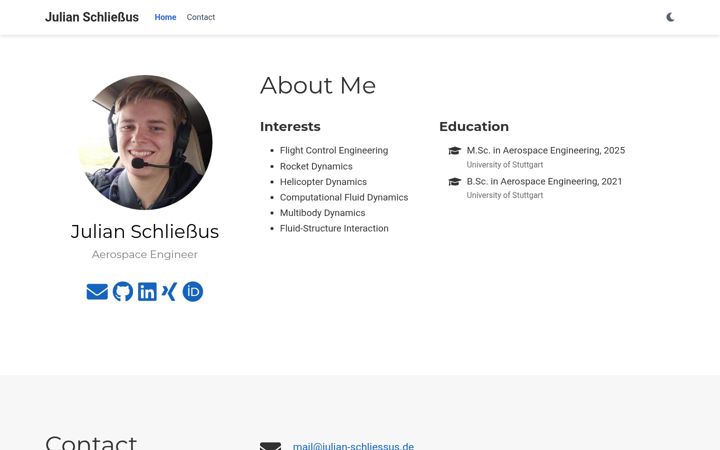Click the mail@julian-schliessus.de email link
Image resolution: width=720 pixels, height=450 pixels.
pos(353,446)
